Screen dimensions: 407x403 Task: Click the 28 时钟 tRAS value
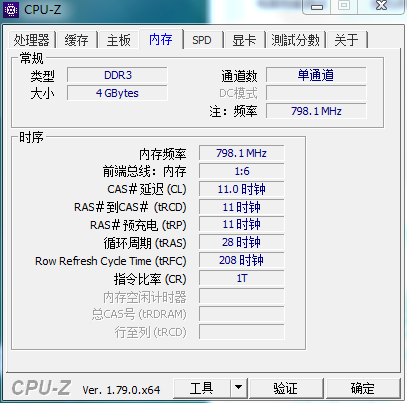(x=242, y=242)
